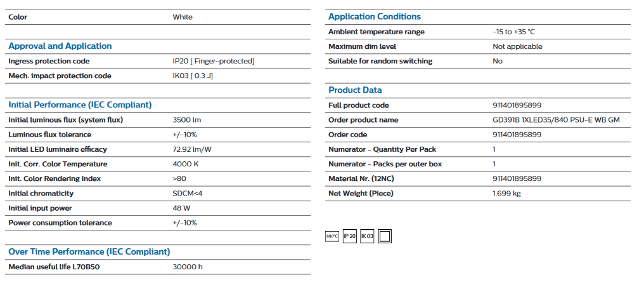Click the 3500 lm luminous flux value

pyautogui.click(x=187, y=120)
